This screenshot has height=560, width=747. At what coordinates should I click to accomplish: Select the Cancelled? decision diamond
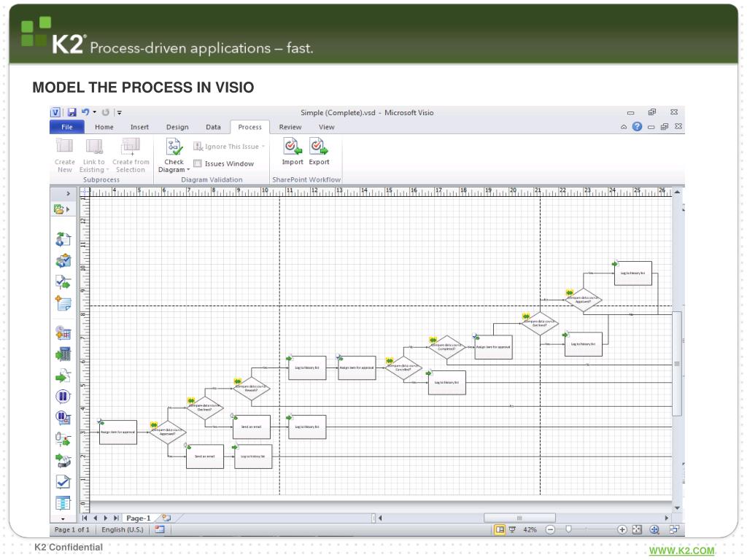click(x=403, y=367)
